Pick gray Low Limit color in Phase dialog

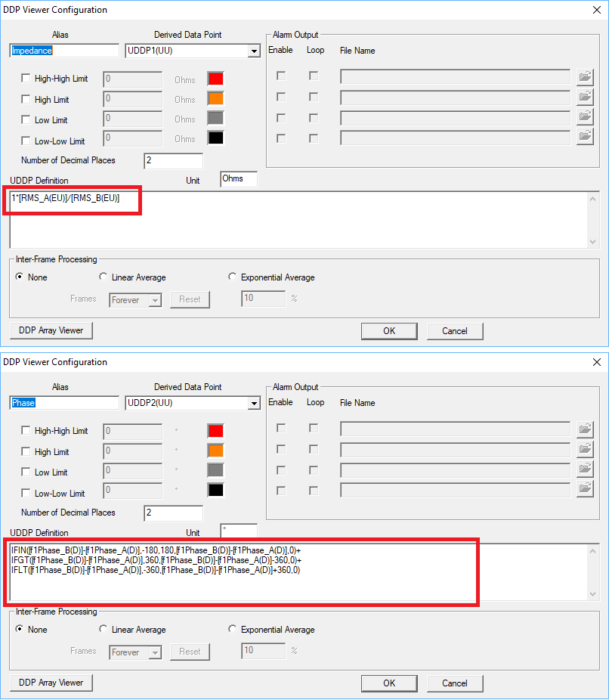[x=215, y=470]
